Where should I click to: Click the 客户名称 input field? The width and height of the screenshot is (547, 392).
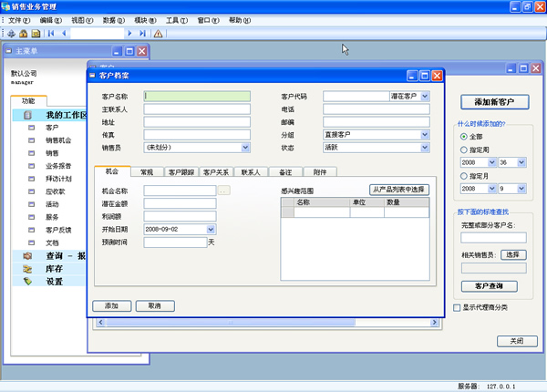coord(196,96)
